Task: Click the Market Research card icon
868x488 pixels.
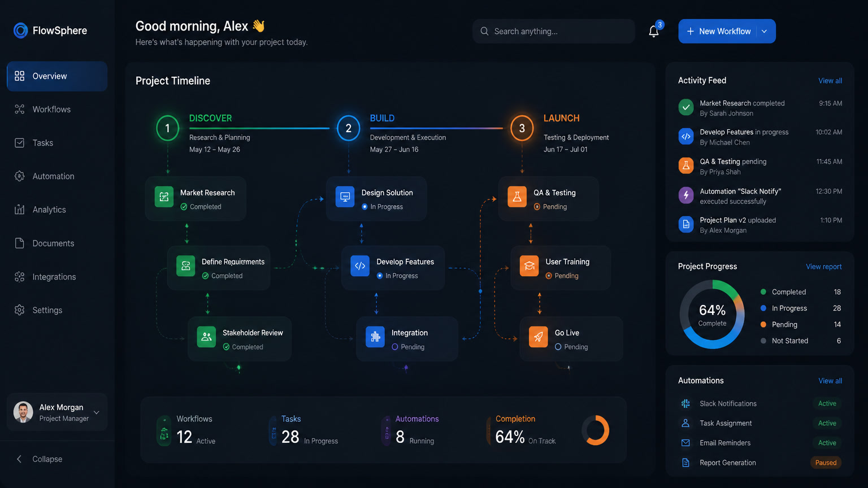Action: [164, 197]
